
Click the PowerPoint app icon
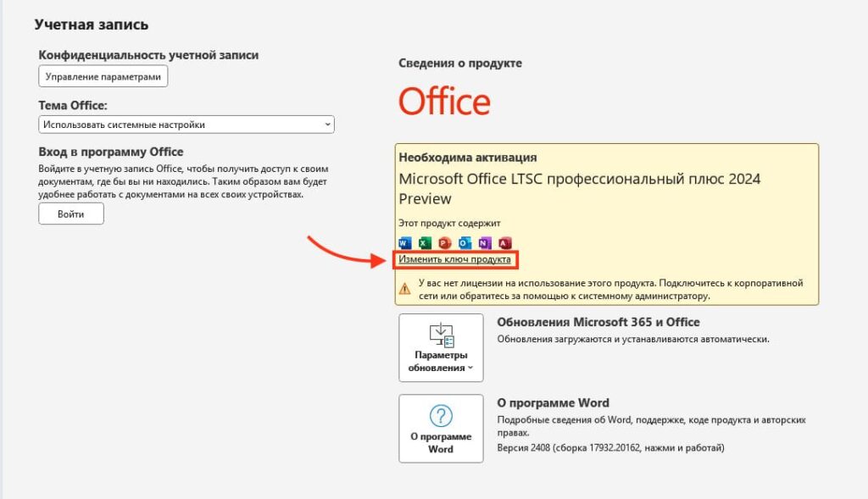(444, 243)
